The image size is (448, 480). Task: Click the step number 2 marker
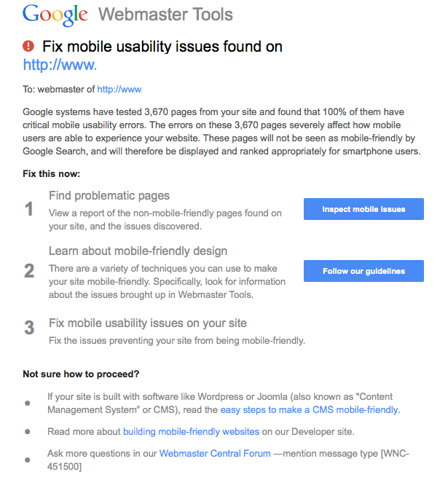click(29, 272)
